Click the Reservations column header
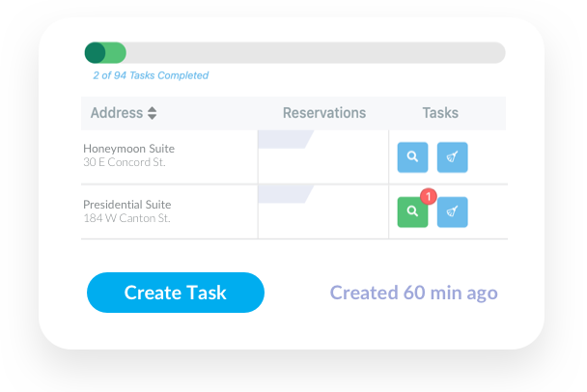The height and width of the screenshot is (392, 587). pos(324,113)
